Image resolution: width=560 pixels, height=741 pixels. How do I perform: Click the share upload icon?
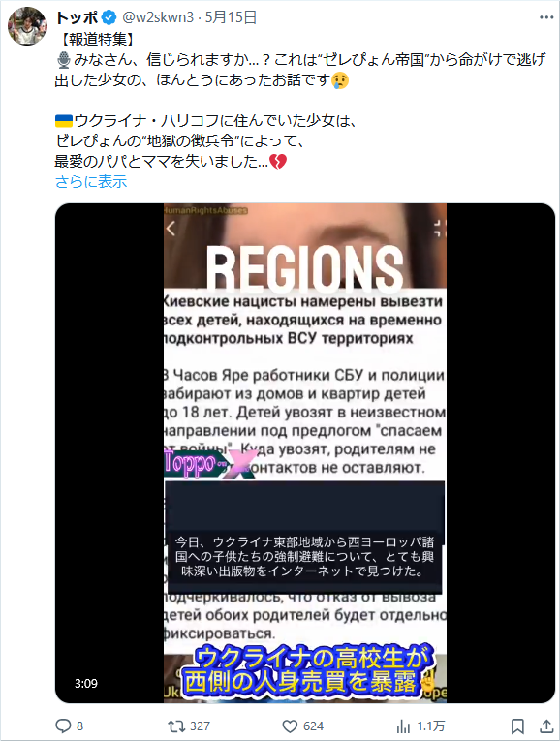pos(546,726)
